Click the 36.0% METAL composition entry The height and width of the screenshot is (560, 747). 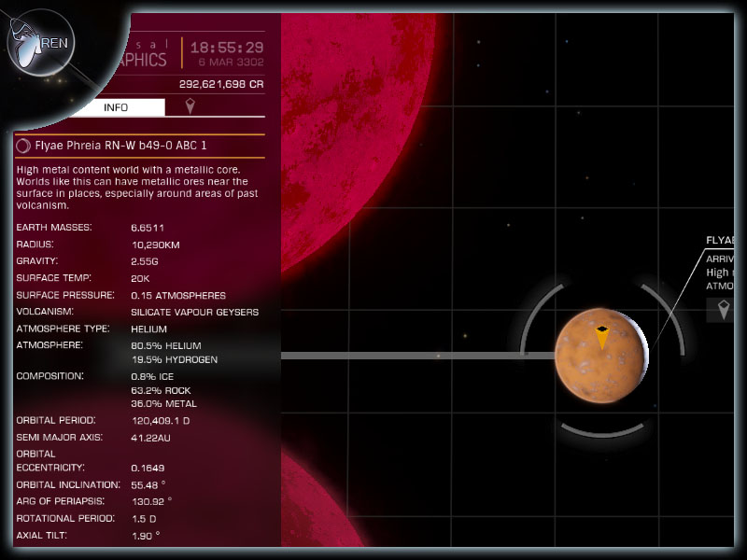[x=164, y=404]
